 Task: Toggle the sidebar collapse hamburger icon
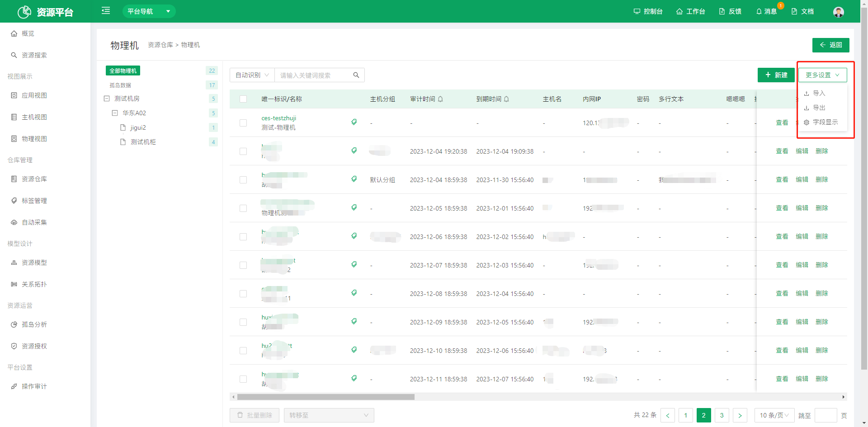tap(106, 10)
